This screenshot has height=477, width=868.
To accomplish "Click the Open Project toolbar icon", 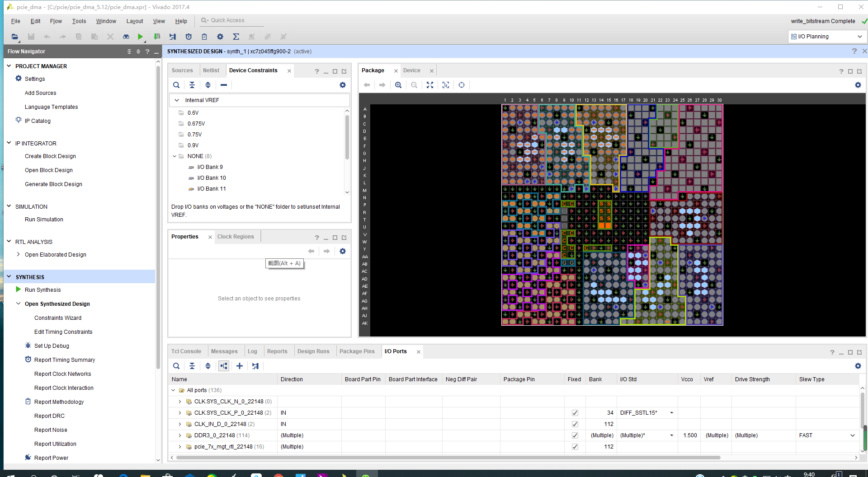I will click(14, 37).
